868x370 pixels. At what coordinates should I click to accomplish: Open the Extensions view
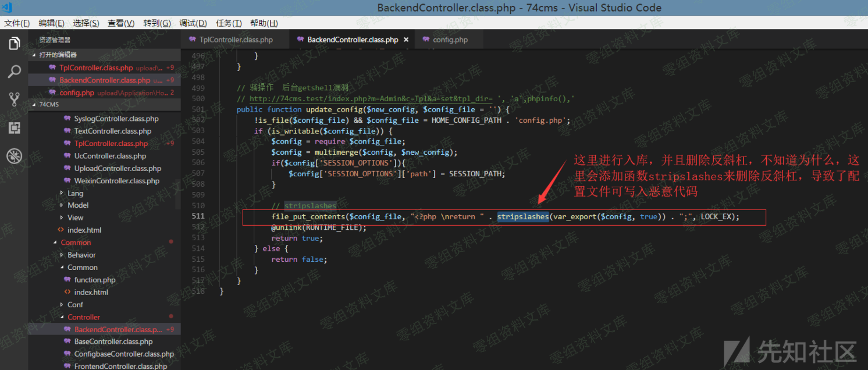click(x=14, y=127)
